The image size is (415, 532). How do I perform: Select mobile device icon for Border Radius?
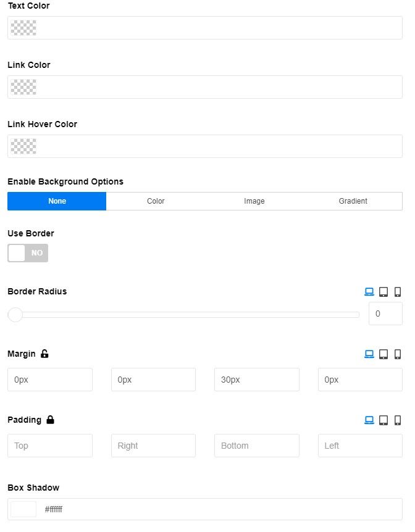pos(398,292)
